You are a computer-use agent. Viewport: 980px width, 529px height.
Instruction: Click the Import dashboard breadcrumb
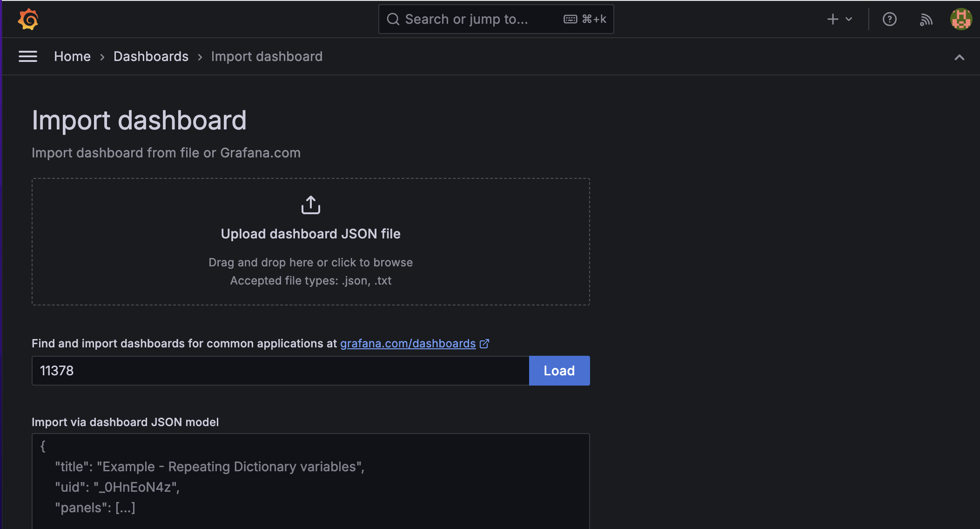click(267, 56)
